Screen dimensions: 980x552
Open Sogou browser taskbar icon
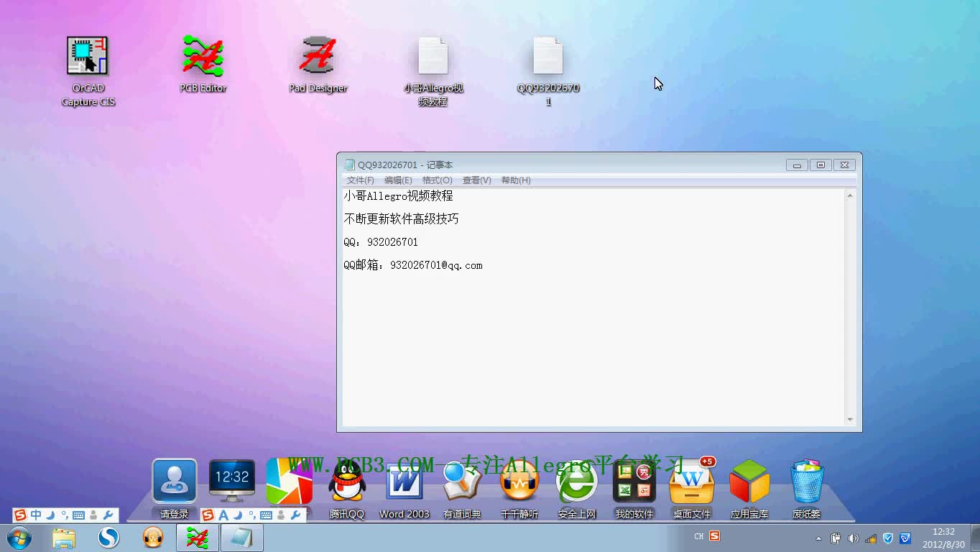pos(108,537)
